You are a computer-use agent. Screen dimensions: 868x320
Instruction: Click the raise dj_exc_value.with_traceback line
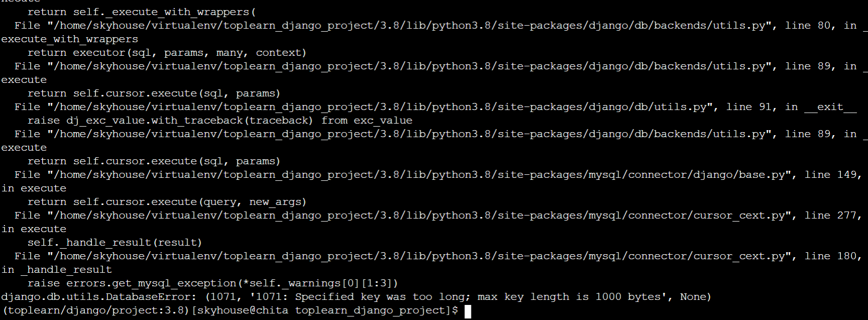pyautogui.click(x=220, y=121)
